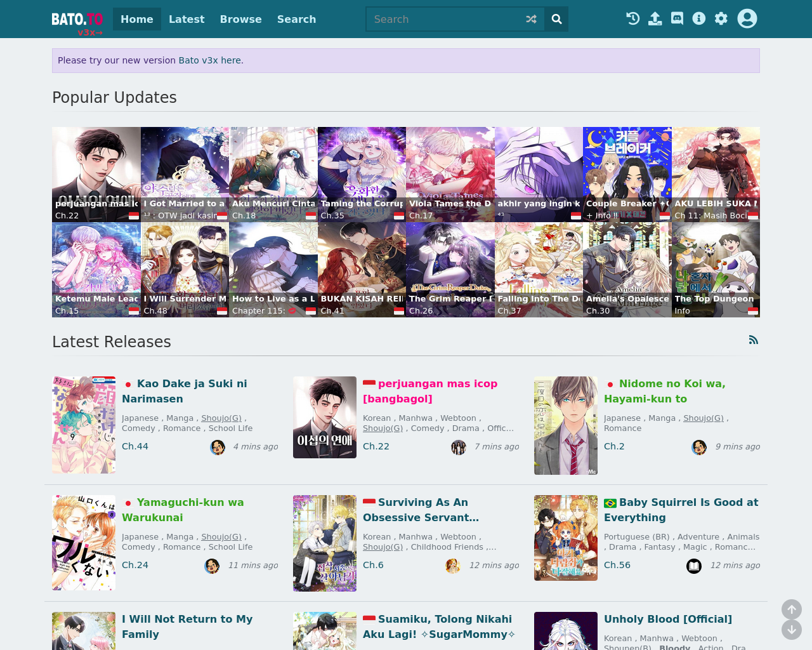Viewport: 812px width, 650px height.
Task: Open Ch.56 of Baby Squirrel
Action: 617,565
